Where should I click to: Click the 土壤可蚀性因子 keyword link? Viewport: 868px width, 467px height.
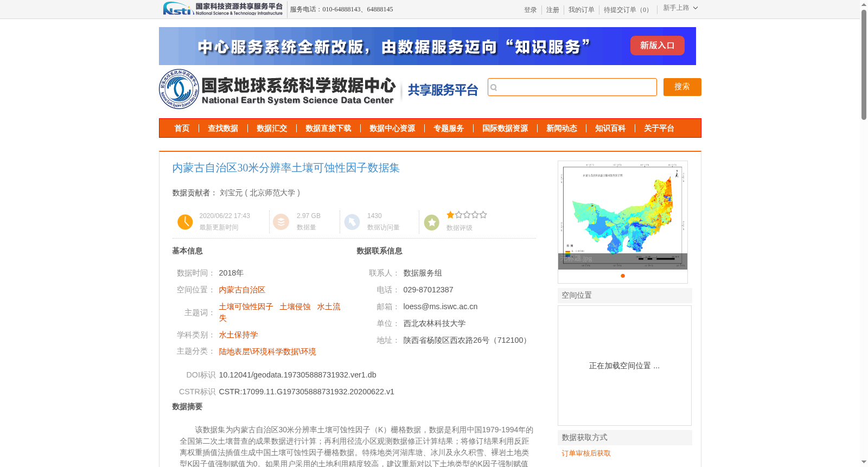246,306
